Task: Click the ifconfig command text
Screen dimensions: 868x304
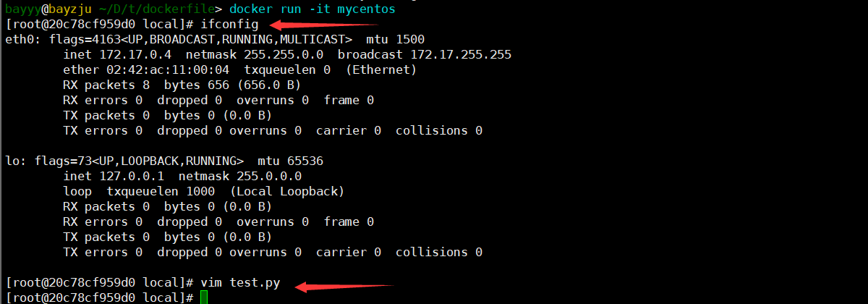Action: pos(229,25)
